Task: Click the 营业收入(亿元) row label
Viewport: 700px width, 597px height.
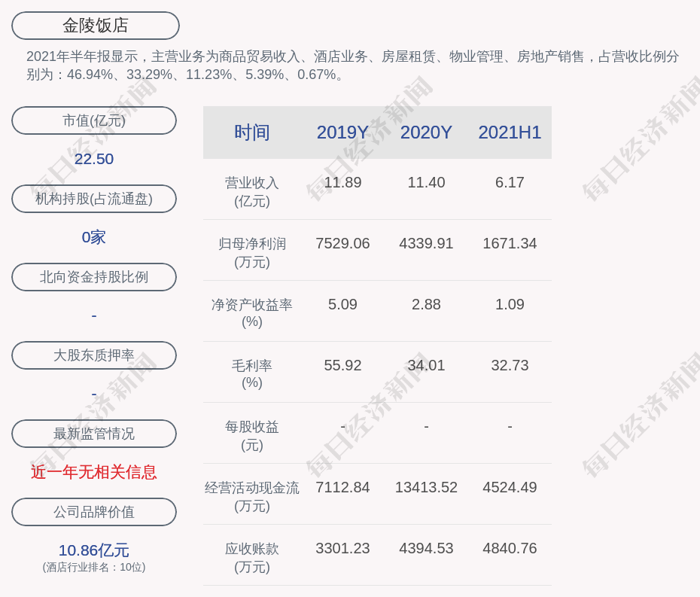Action: [252, 191]
